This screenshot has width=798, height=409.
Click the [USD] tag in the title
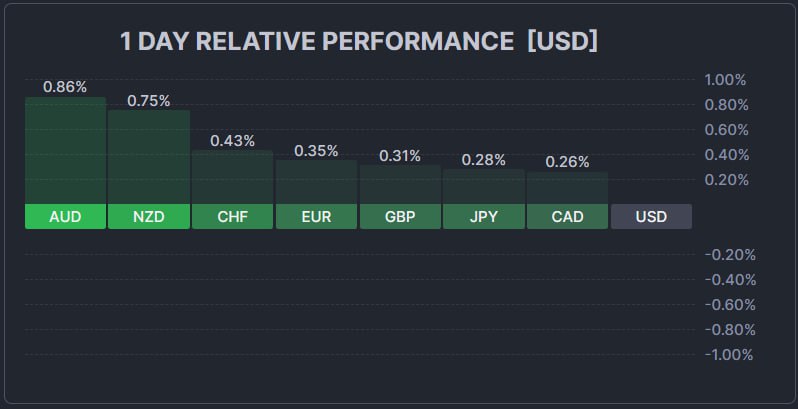pyautogui.click(x=562, y=42)
